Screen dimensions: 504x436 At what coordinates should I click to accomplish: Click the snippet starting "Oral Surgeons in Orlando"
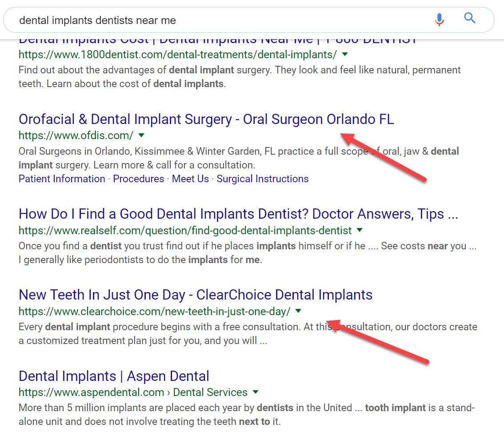click(239, 158)
